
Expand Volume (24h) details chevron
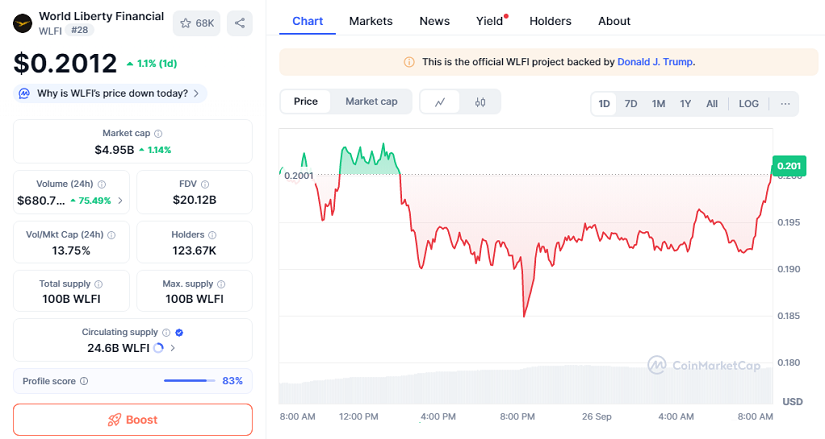click(x=120, y=201)
